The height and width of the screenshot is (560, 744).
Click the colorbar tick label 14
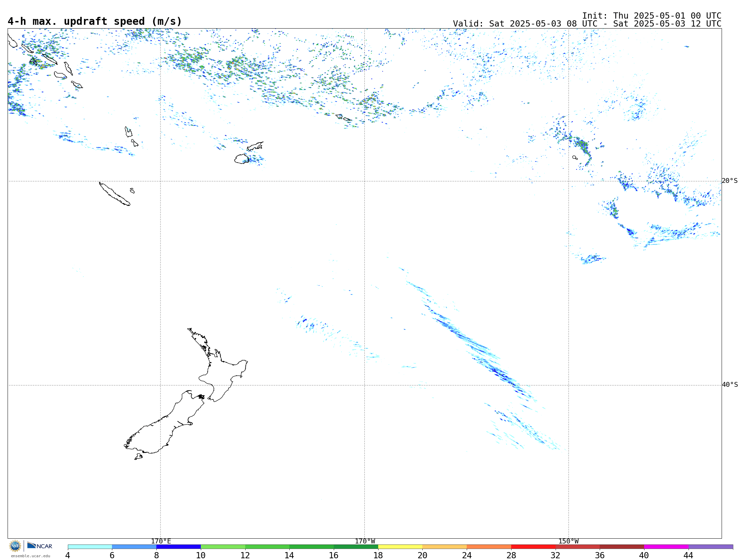[x=289, y=555]
